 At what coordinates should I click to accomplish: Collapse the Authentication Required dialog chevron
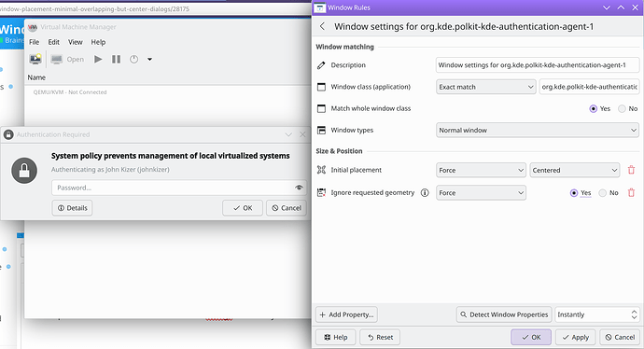(288, 134)
